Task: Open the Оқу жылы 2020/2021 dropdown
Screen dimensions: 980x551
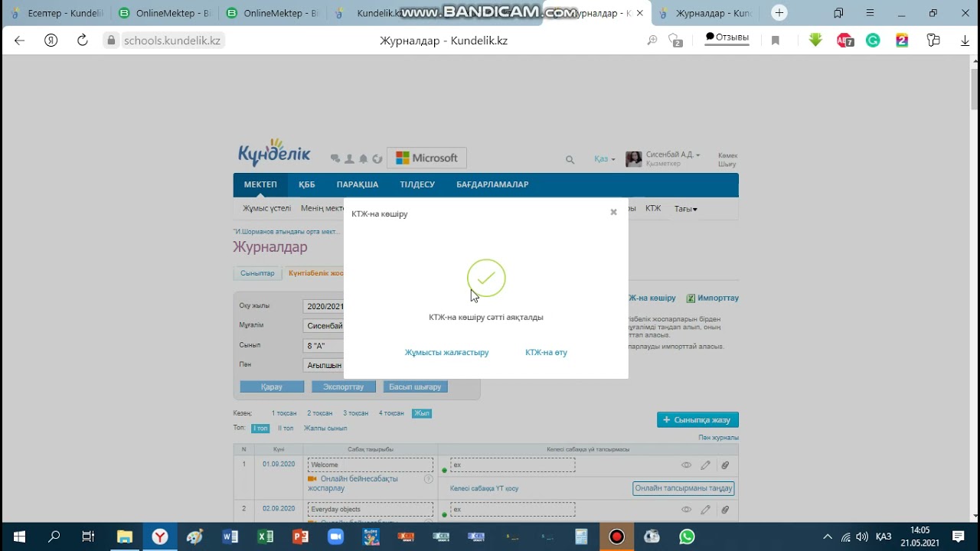Action: 325,306
